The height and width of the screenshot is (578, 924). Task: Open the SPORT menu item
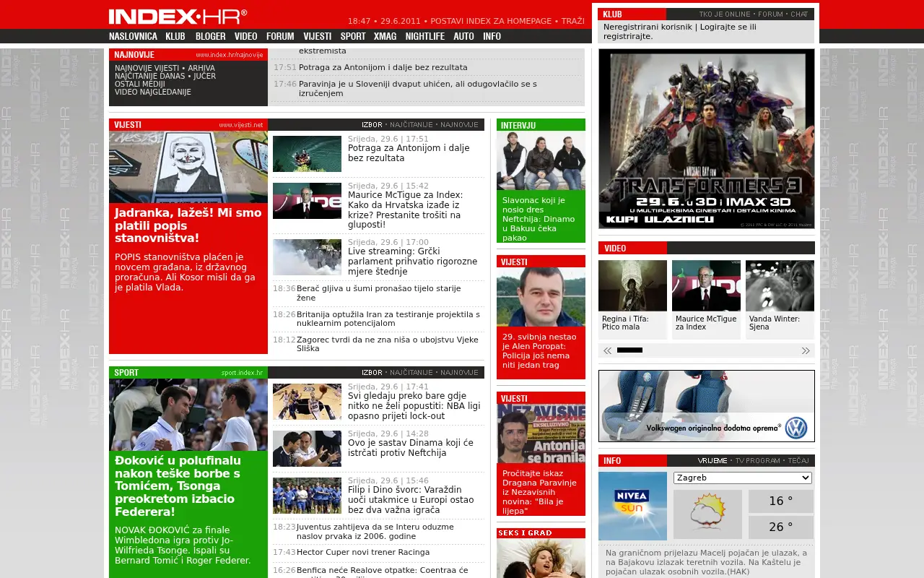(353, 36)
